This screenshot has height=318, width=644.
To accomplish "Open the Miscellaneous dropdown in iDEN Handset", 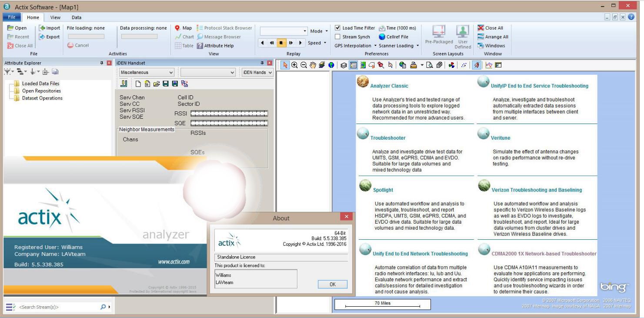I will pyautogui.click(x=147, y=72).
